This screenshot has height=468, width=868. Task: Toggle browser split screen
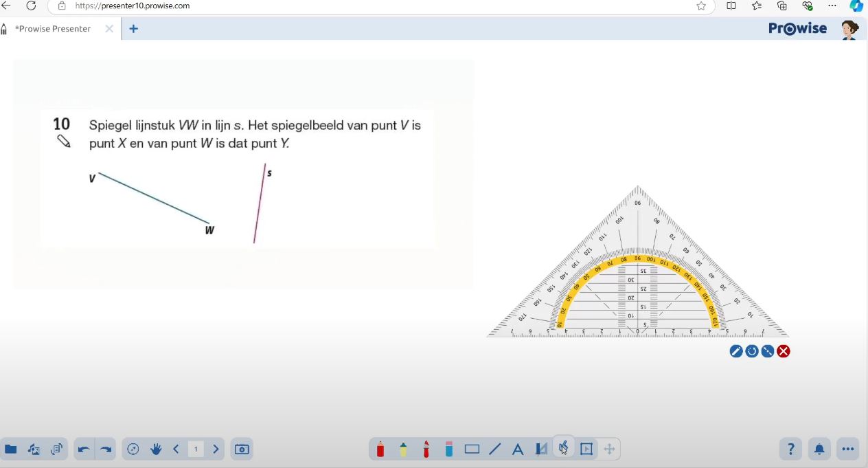coord(731,6)
